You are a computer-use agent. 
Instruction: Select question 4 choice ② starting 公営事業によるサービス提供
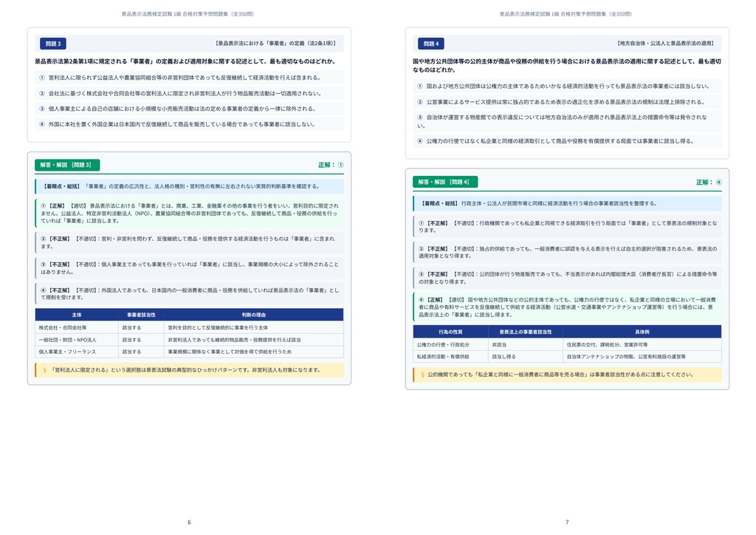click(567, 102)
